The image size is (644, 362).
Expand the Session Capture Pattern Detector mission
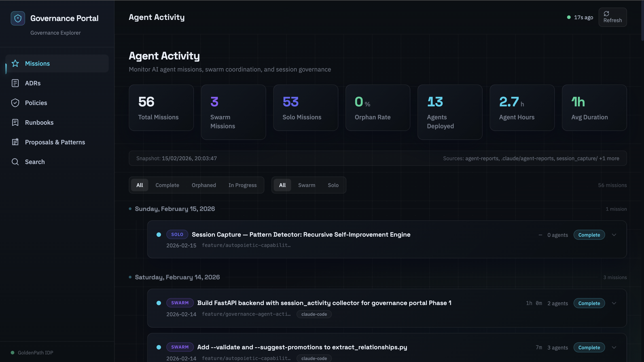coord(614,235)
